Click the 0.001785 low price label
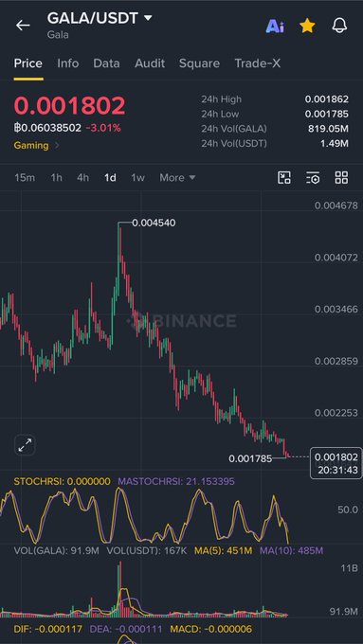This screenshot has width=363, height=644. pos(250,458)
